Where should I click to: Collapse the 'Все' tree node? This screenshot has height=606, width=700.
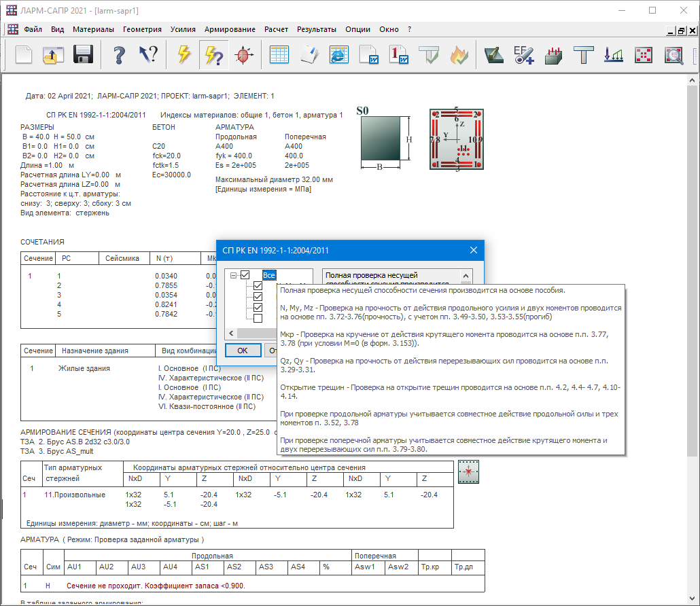(x=234, y=275)
